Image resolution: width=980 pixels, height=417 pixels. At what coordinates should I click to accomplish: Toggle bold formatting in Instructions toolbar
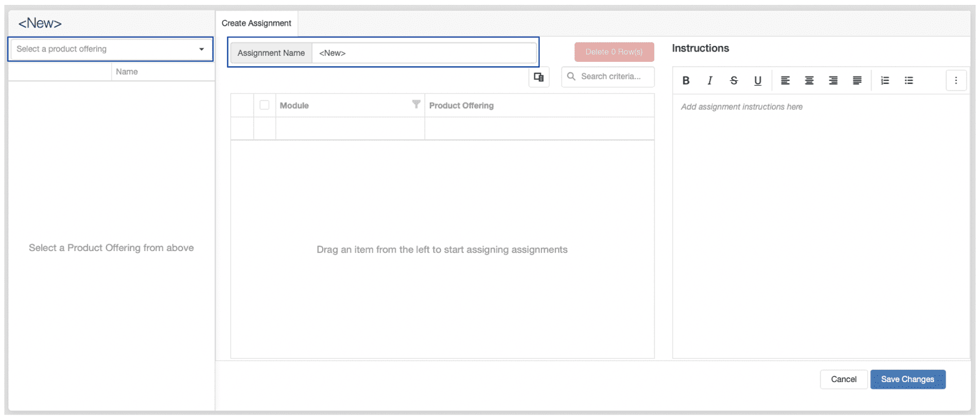coord(686,80)
